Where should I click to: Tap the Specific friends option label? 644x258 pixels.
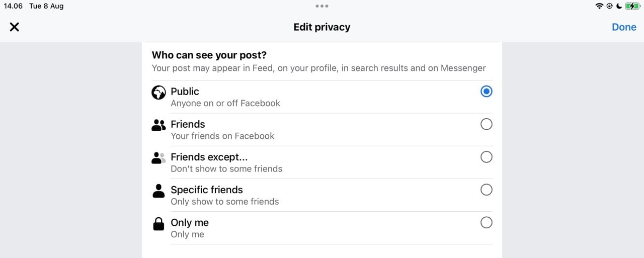click(x=206, y=190)
